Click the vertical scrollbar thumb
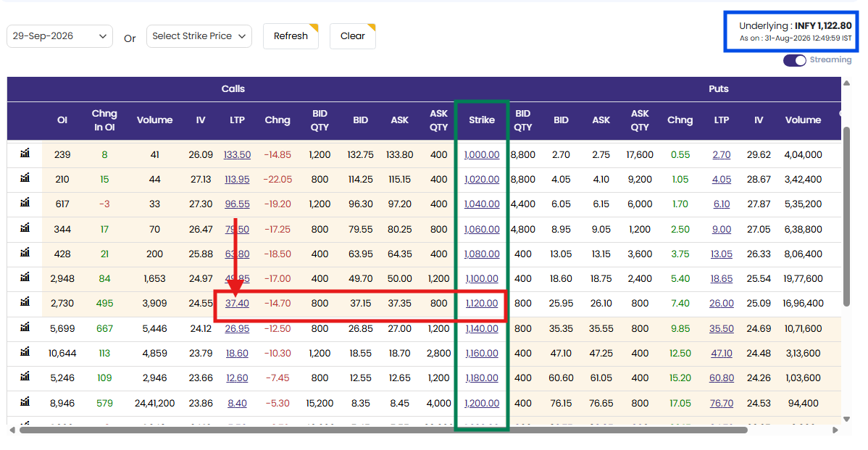This screenshot has width=868, height=450. coord(846,217)
